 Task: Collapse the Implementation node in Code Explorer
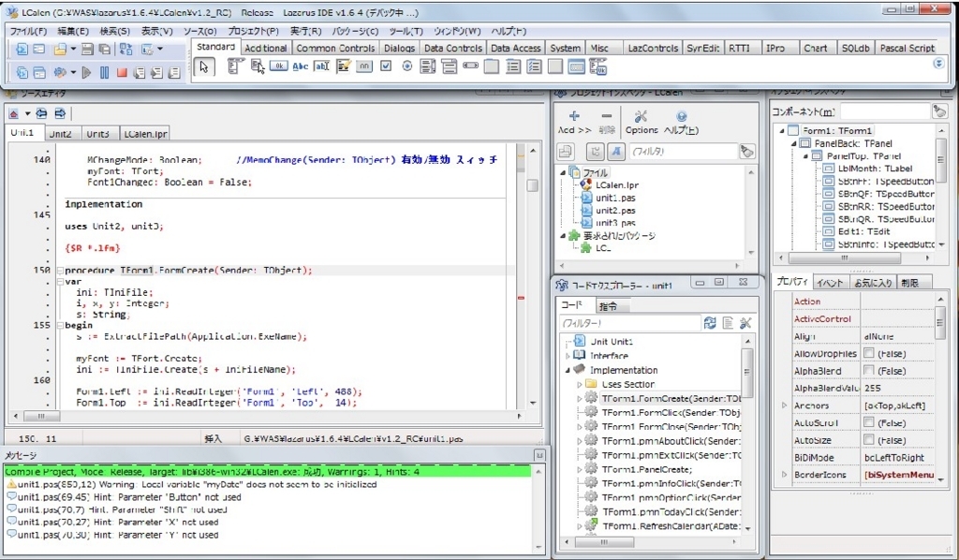tap(567, 370)
